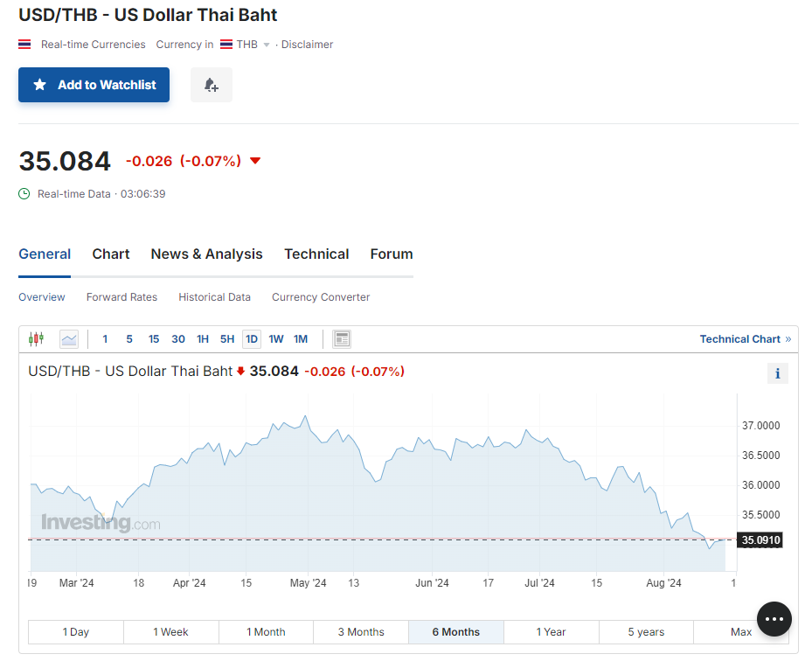Switch to the Technical tab
Image resolution: width=812 pixels, height=668 pixels.
[x=316, y=254]
